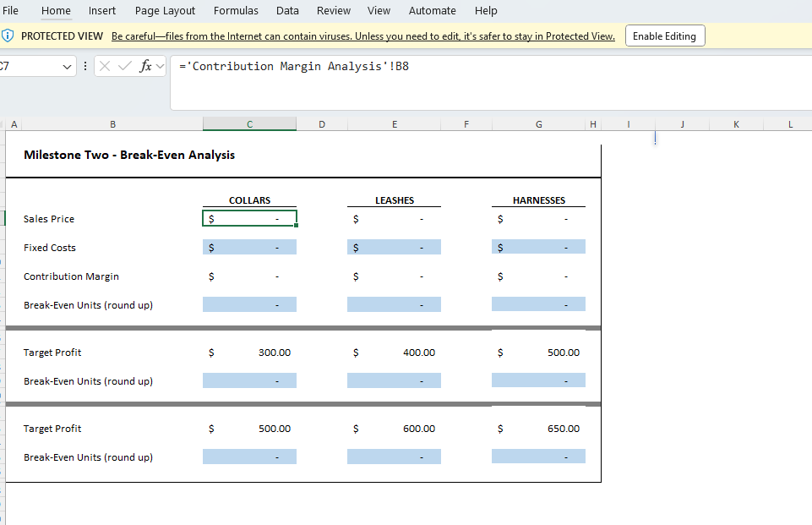This screenshot has width=812, height=525.
Task: Select Leashes target profit 600.00 cell
Action: [394, 429]
